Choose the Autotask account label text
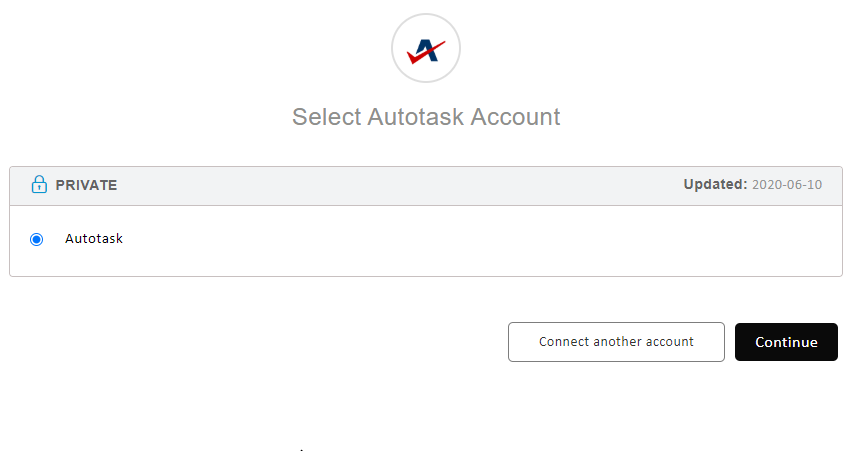Viewport: 852px width, 451px height. [94, 239]
